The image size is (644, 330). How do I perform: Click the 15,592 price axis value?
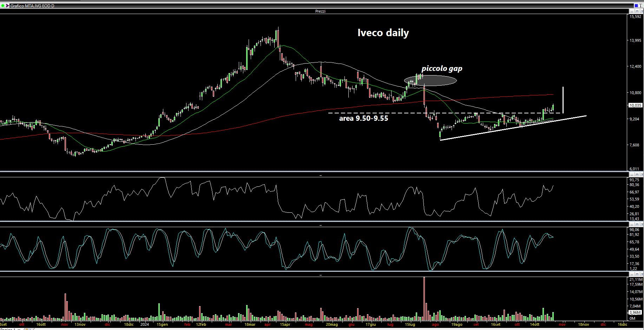click(x=635, y=17)
